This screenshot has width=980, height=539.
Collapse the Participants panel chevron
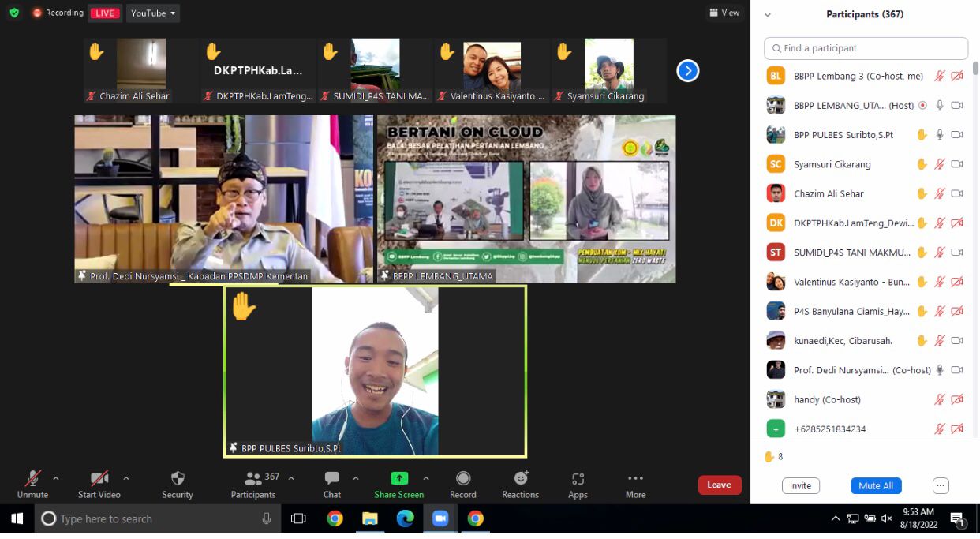768,15
